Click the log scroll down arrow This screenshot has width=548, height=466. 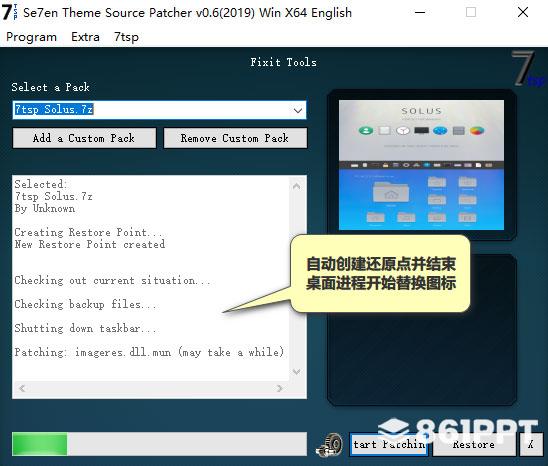[x=296, y=371]
